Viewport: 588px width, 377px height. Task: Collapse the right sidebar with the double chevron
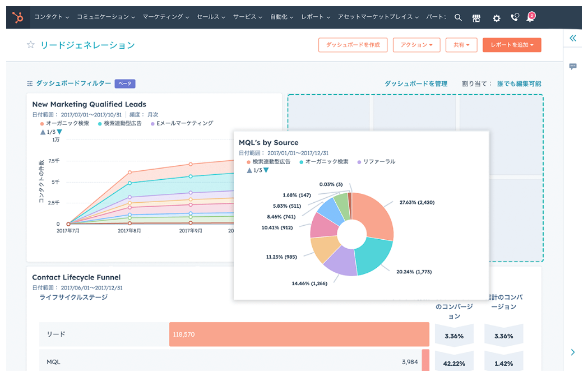point(572,38)
